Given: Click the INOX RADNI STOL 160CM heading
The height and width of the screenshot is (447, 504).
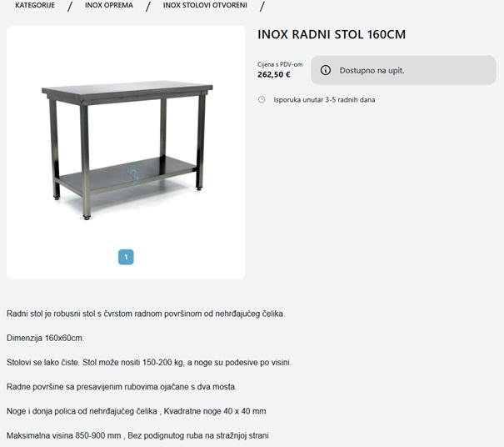Looking at the screenshot, I should pos(332,34).
